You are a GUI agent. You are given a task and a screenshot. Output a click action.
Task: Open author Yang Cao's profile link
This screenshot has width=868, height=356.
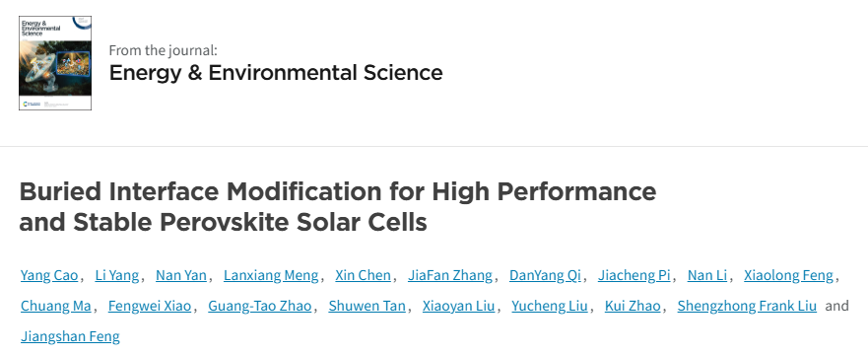(49, 275)
